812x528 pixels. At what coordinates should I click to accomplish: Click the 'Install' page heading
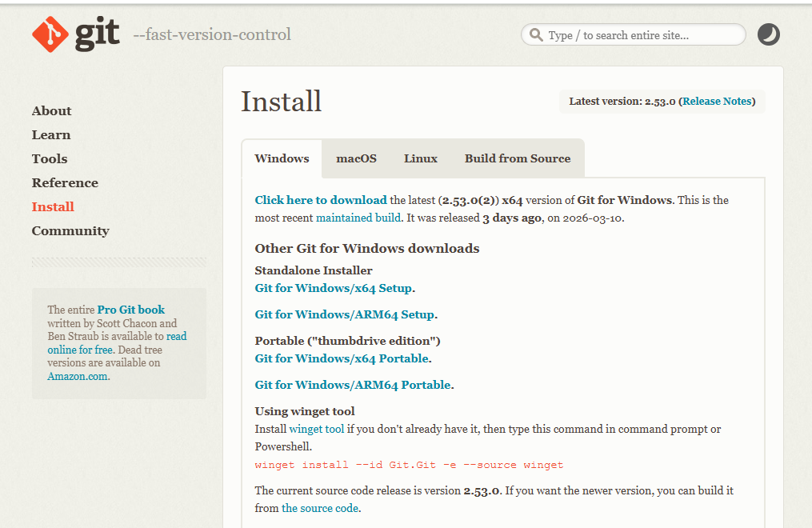[281, 101]
